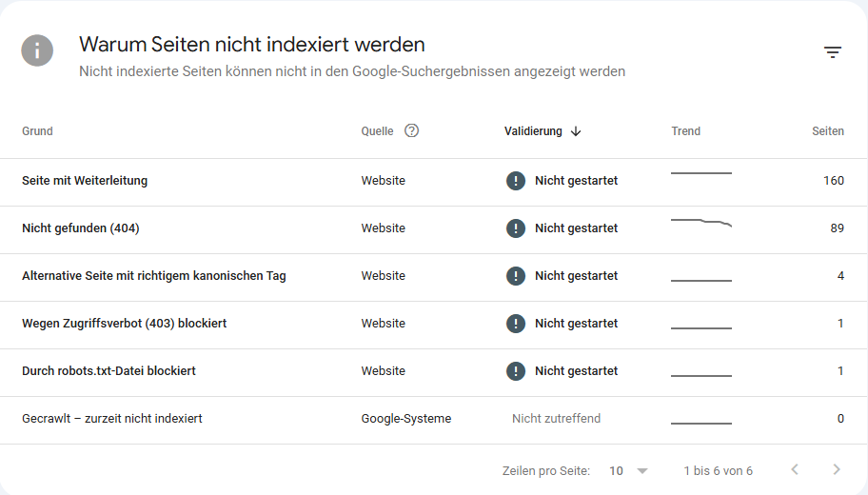Click trend sparkline for Seite mit Weiterleitung
This screenshot has width=868, height=495.
701,173
